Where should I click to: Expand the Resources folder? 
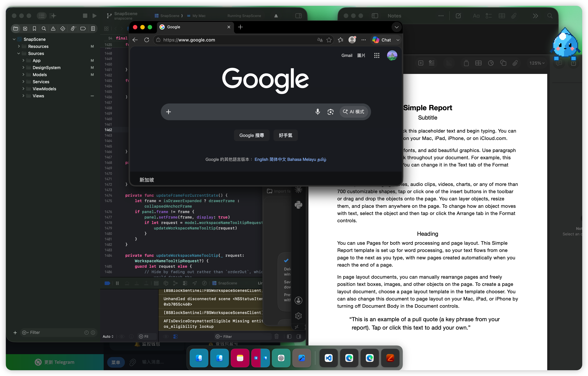pos(19,46)
